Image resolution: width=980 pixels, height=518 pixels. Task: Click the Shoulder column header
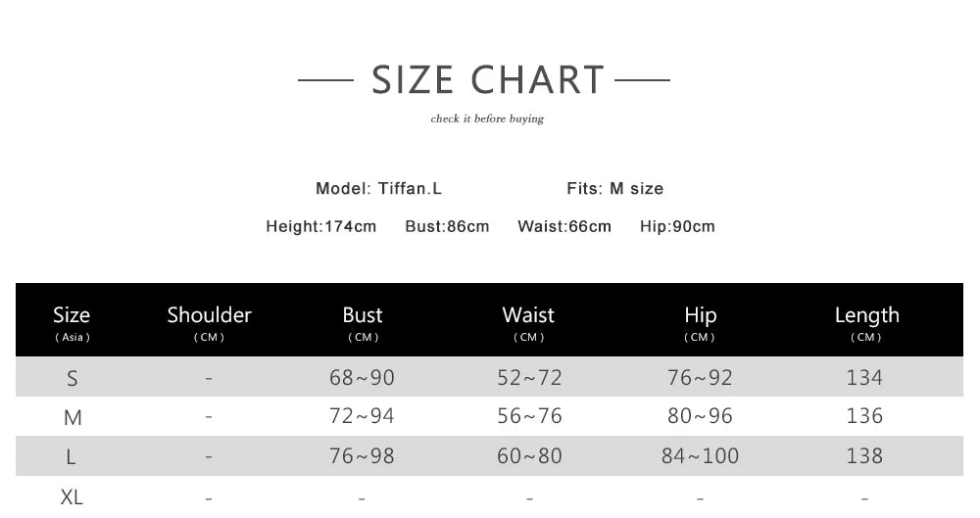tap(209, 321)
